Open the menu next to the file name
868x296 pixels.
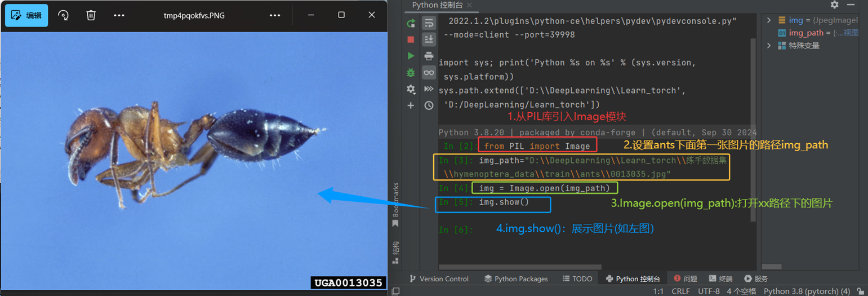275,15
